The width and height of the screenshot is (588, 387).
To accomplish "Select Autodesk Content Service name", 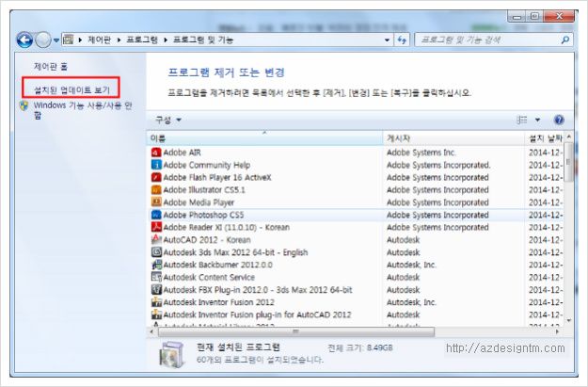I will [x=209, y=277].
